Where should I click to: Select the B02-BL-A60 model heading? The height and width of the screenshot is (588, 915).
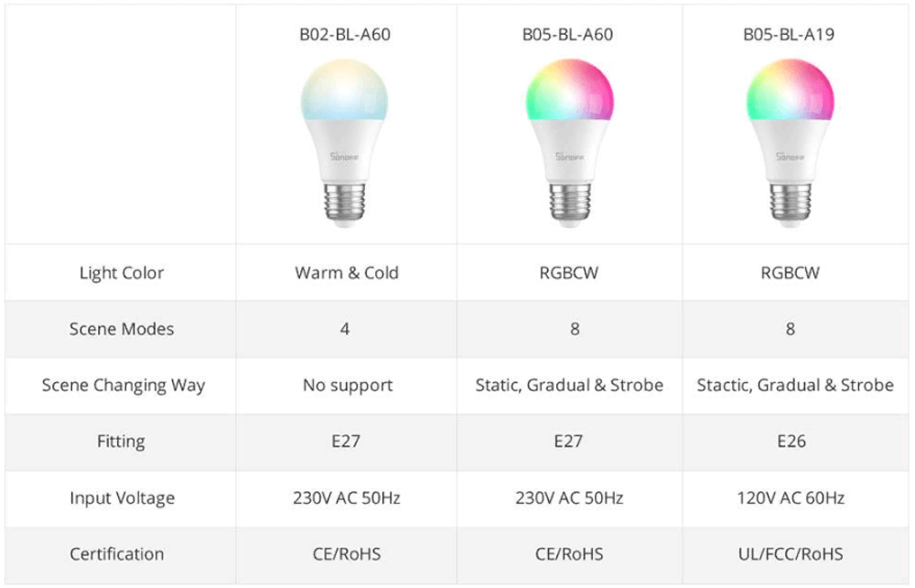pos(345,35)
